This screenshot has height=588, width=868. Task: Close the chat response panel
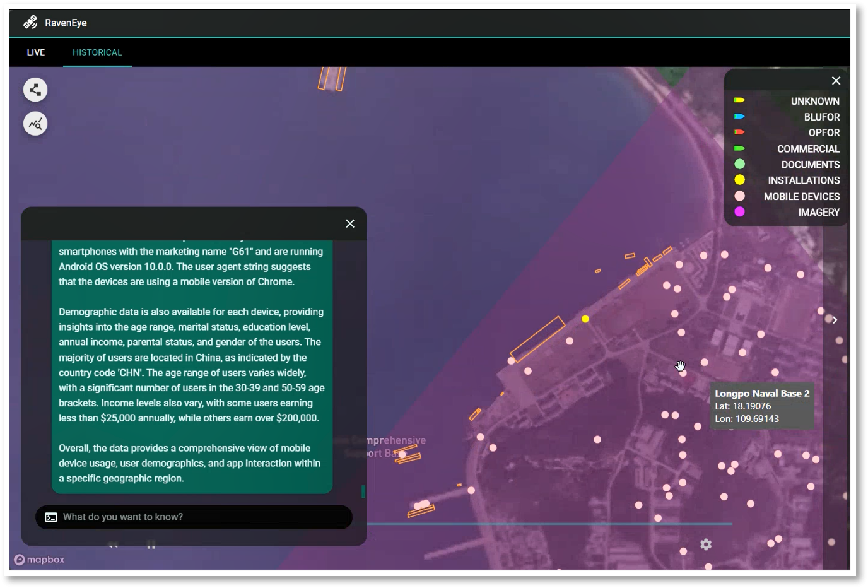350,223
